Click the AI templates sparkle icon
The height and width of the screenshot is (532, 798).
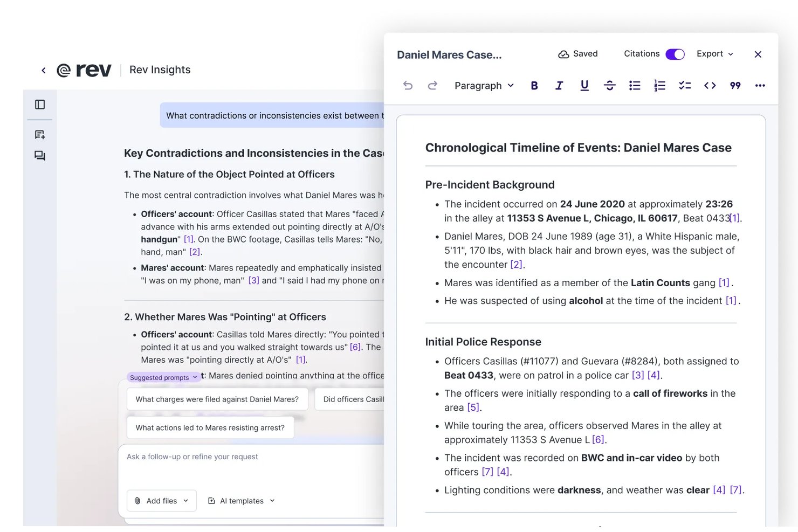[211, 501]
